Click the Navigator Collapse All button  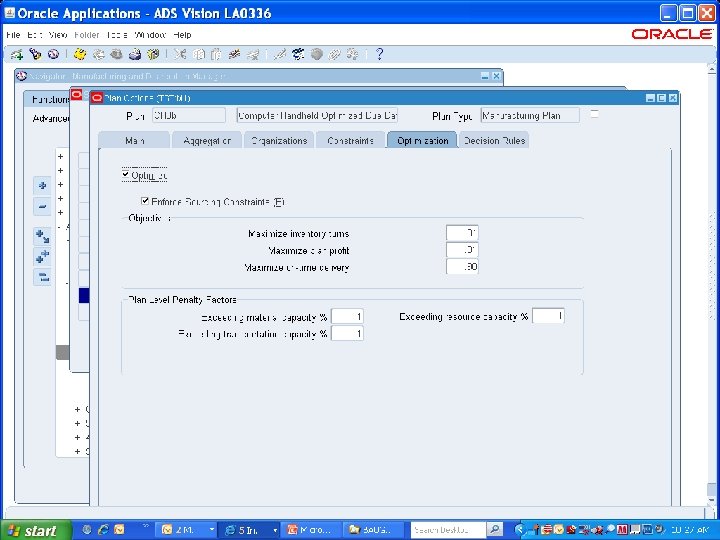point(42,277)
